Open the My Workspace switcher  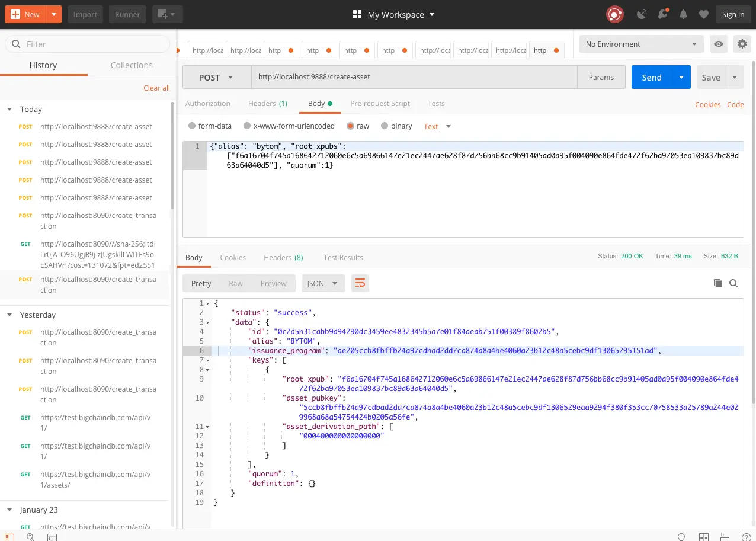393,14
